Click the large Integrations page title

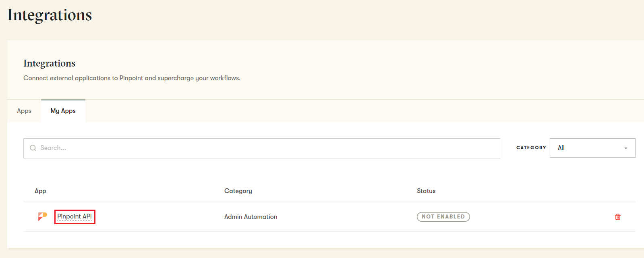50,15
